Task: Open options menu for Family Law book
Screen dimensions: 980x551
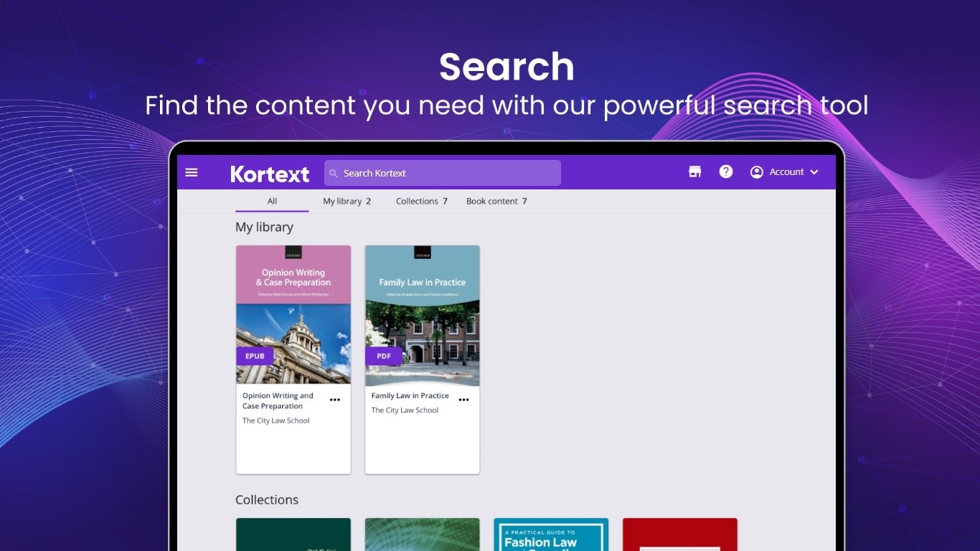Action: [x=464, y=400]
